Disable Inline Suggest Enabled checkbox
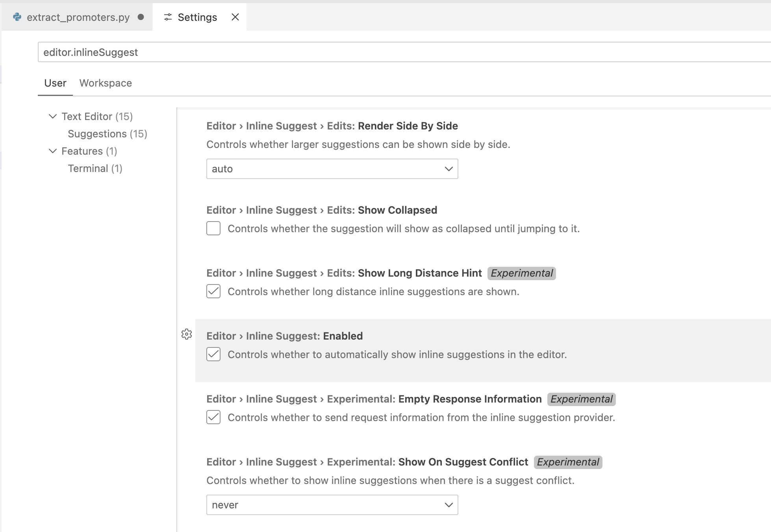Screen dimensions: 771x532 [213, 354]
